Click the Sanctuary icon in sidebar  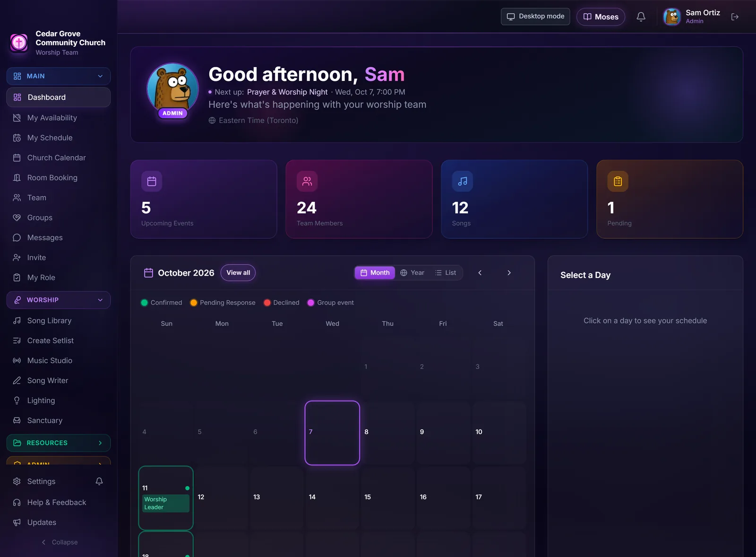pyautogui.click(x=17, y=420)
